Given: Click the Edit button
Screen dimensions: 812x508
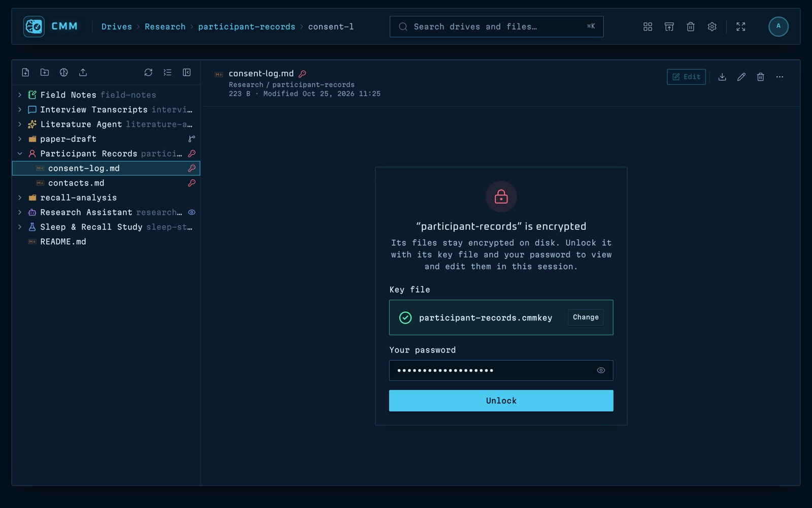Looking at the screenshot, I should pos(686,77).
